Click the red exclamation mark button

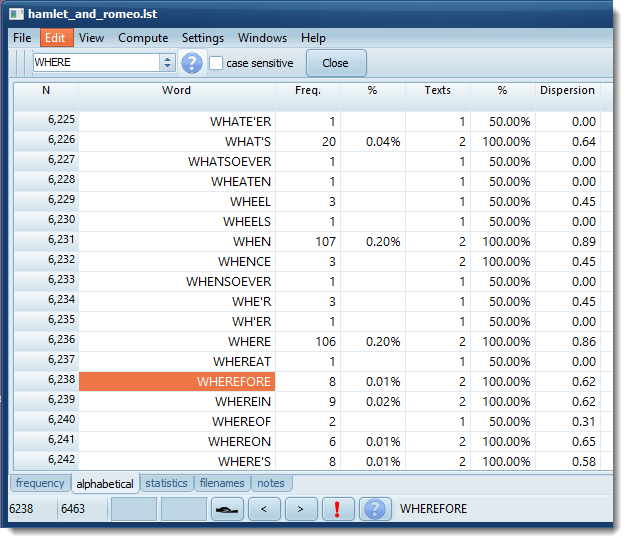coord(338,509)
